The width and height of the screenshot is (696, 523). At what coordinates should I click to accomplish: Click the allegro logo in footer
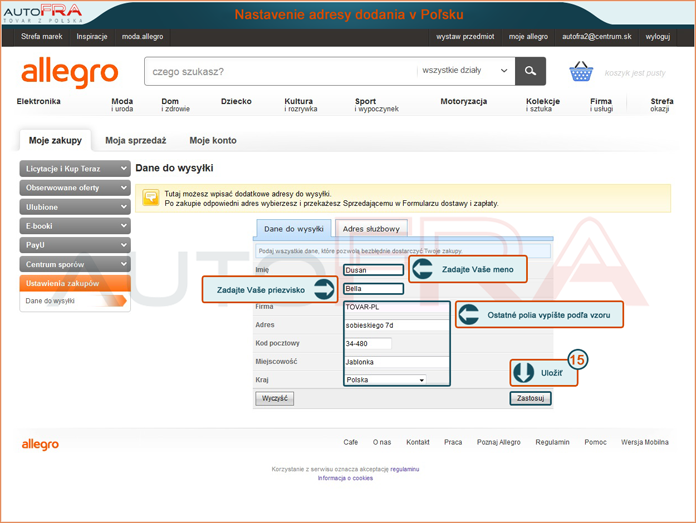40,444
